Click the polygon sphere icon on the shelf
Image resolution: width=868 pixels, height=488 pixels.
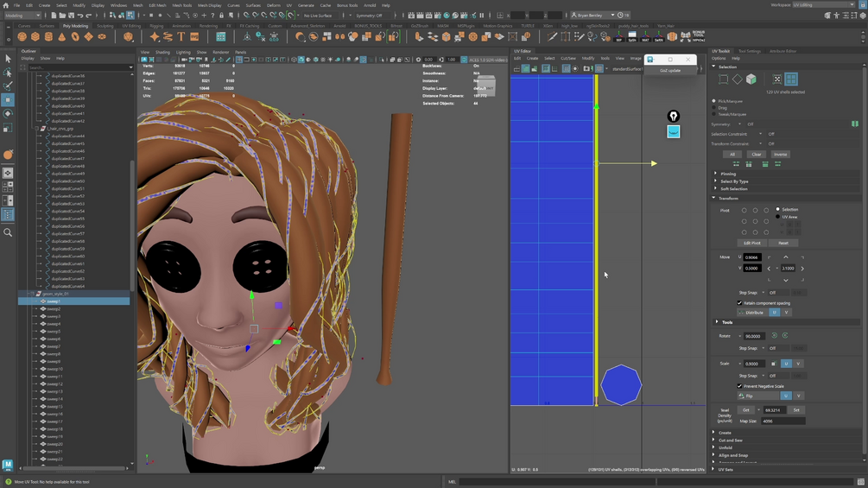[x=22, y=37]
